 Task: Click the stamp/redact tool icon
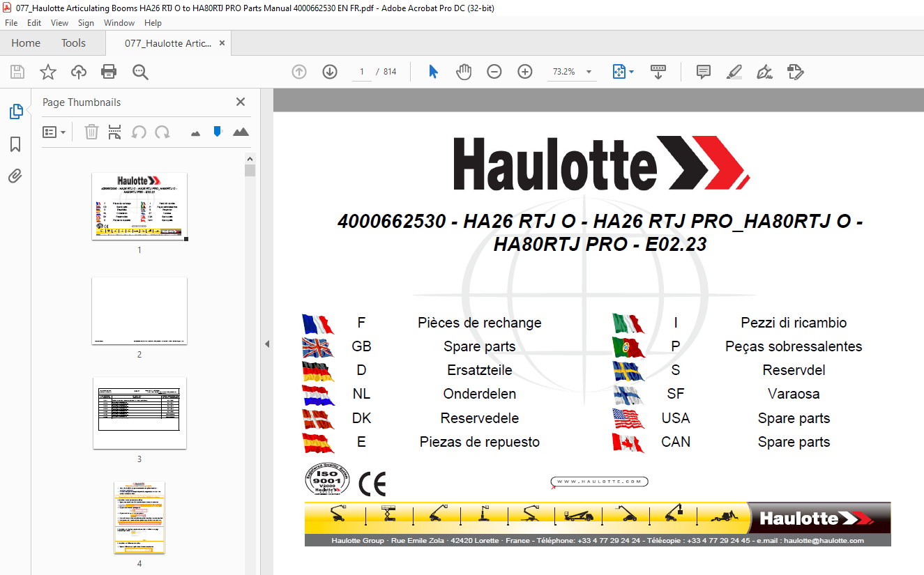pos(796,72)
